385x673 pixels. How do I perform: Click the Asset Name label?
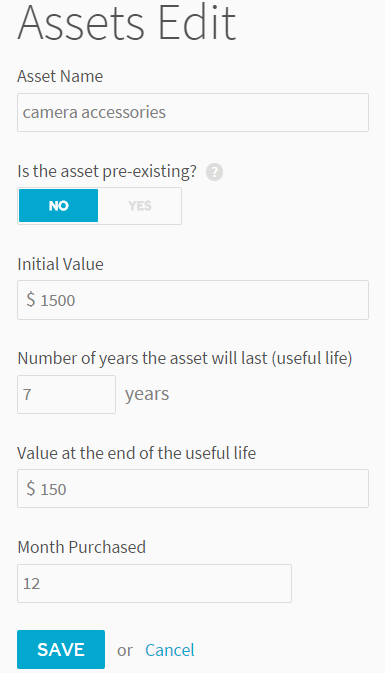[60, 76]
